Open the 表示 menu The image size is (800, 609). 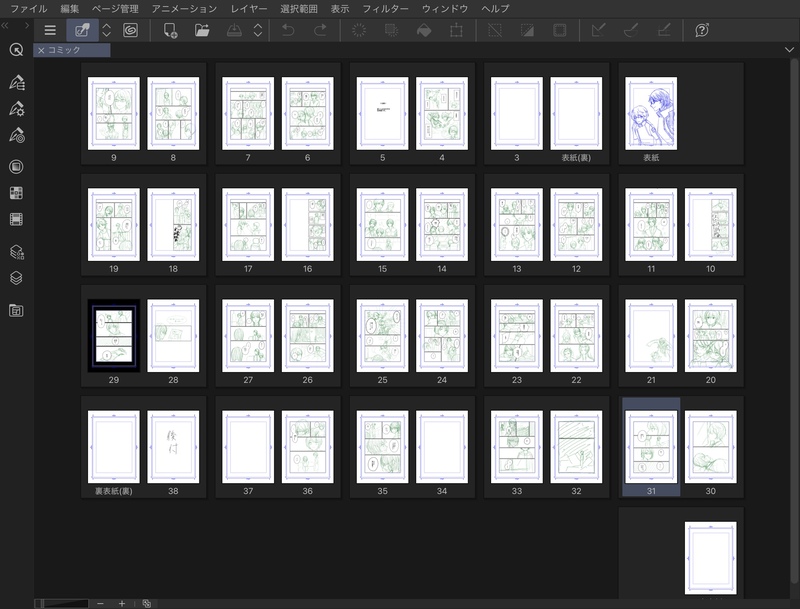(x=340, y=9)
